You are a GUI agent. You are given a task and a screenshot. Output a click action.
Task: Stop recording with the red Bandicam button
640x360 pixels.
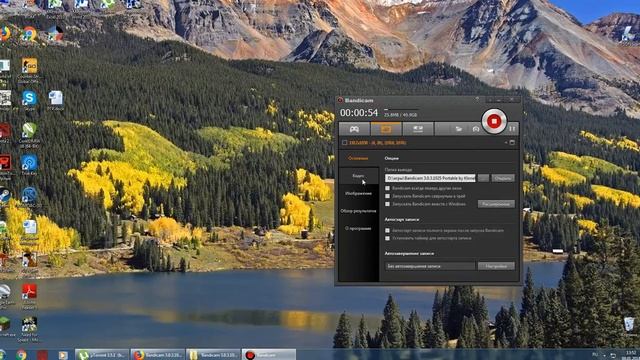point(494,121)
